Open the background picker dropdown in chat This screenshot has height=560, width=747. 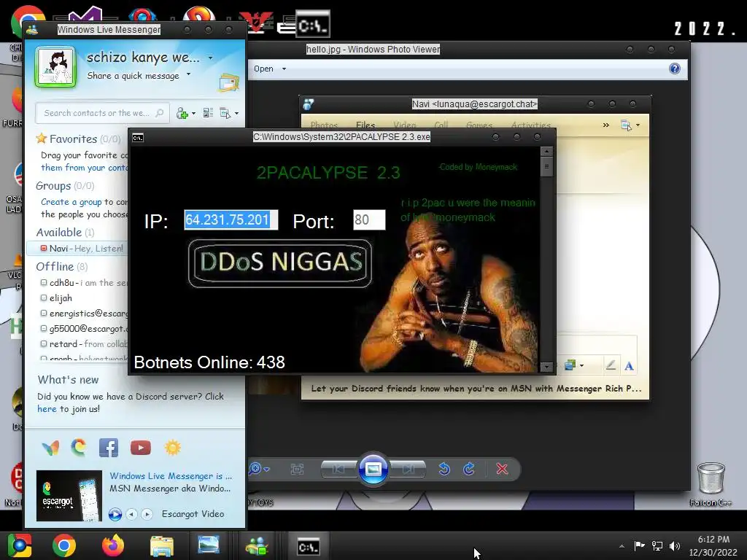(581, 366)
